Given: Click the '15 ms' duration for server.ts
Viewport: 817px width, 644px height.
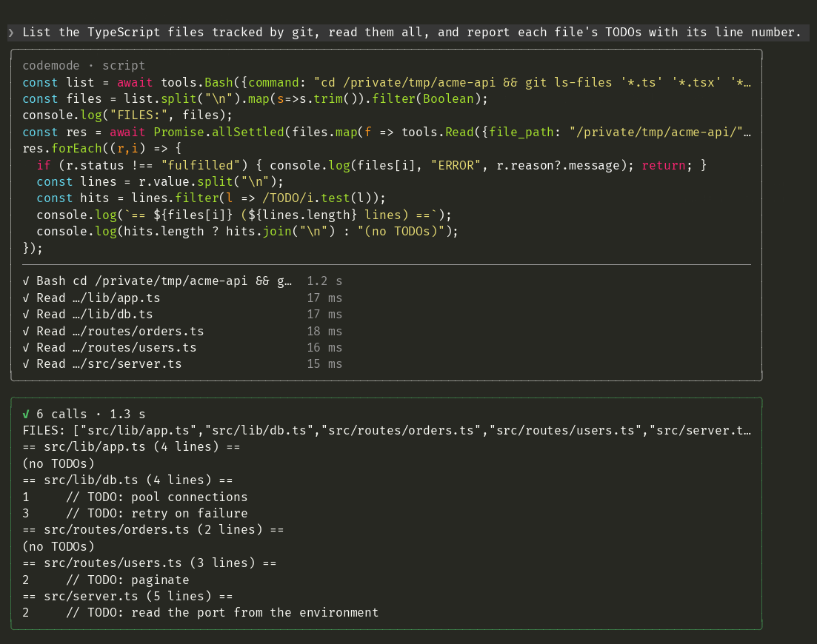Looking at the screenshot, I should pyautogui.click(x=324, y=364).
